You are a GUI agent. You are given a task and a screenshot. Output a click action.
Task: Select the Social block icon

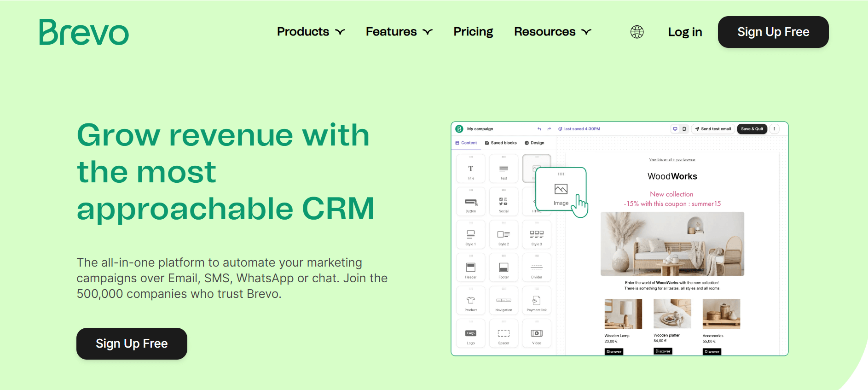tap(503, 202)
